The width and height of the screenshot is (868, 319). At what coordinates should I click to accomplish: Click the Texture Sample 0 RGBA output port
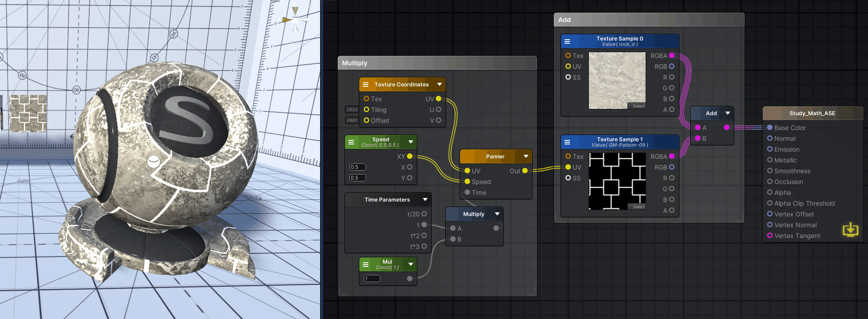(x=672, y=56)
